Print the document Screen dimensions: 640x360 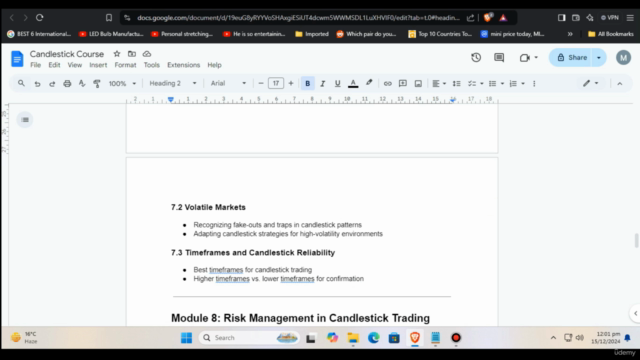click(67, 84)
